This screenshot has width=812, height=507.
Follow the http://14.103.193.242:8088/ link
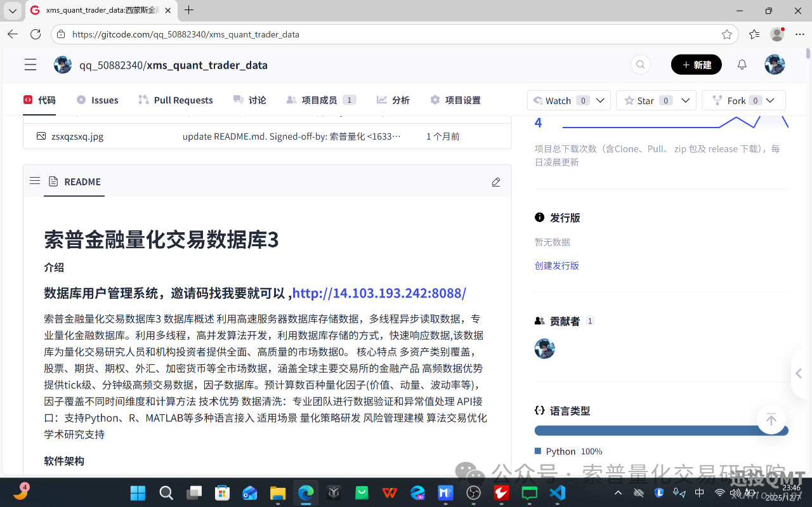coord(379,293)
